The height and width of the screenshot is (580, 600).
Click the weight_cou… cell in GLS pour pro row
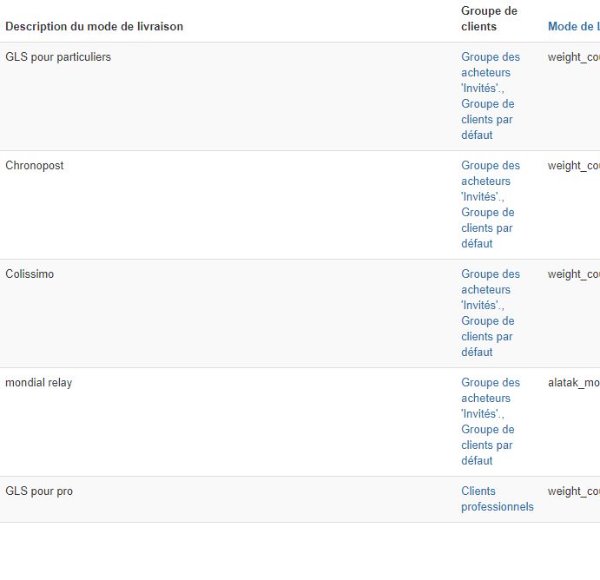(x=574, y=491)
